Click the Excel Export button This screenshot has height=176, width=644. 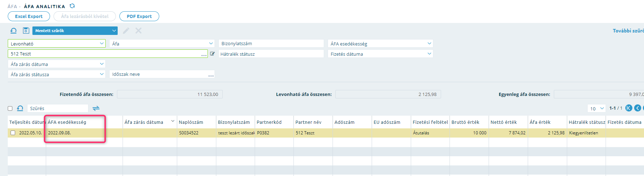pyautogui.click(x=29, y=16)
